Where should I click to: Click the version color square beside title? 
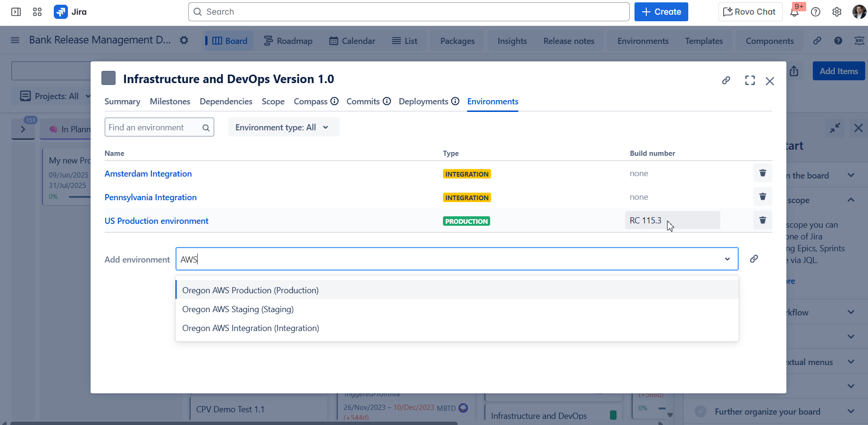[108, 78]
